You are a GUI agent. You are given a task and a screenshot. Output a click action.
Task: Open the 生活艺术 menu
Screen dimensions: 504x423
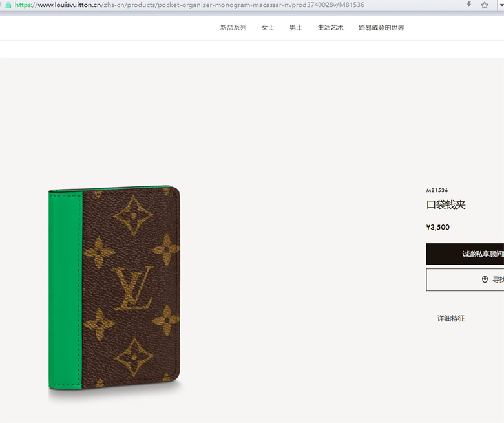pyautogui.click(x=330, y=28)
